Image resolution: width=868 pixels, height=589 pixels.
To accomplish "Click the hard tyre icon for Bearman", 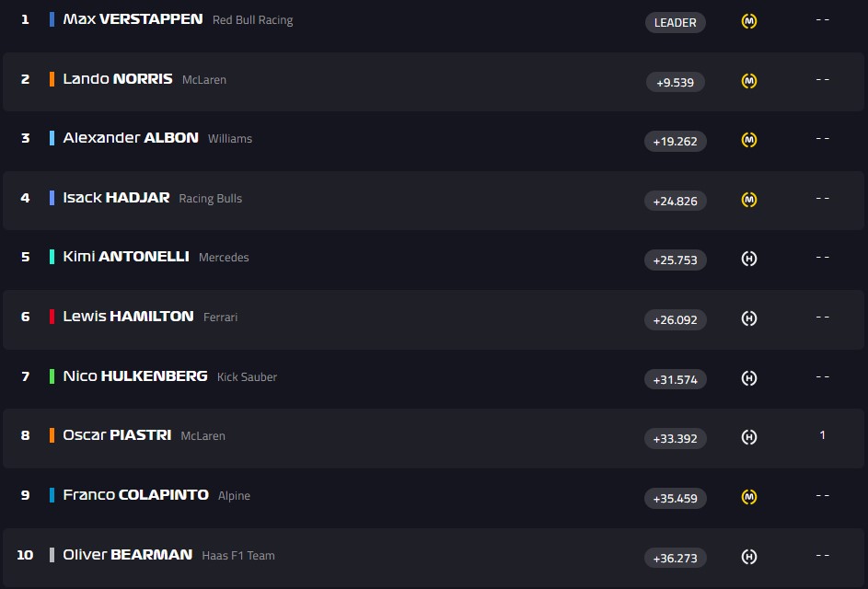I will click(749, 556).
